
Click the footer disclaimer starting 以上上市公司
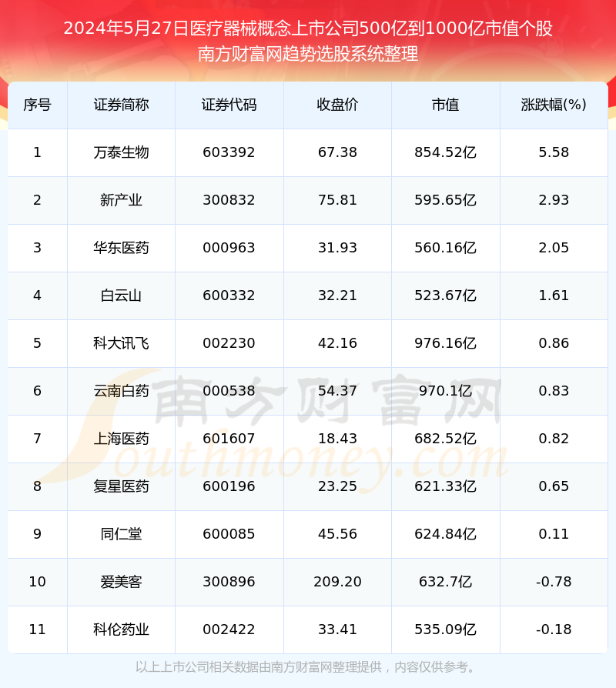coord(306,667)
